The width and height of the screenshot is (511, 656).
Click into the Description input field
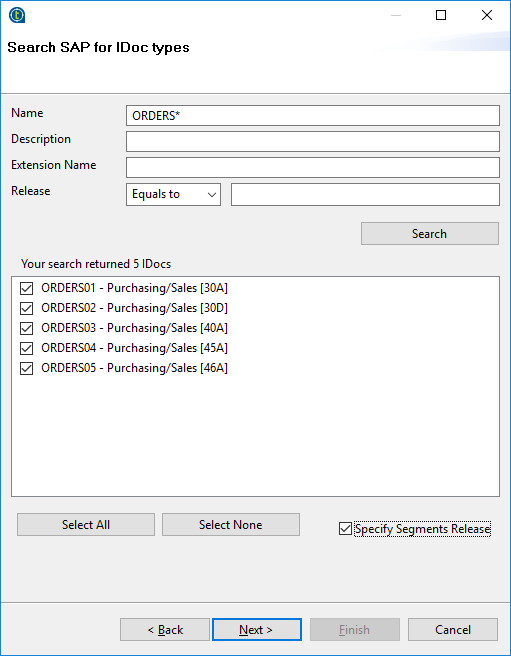313,141
